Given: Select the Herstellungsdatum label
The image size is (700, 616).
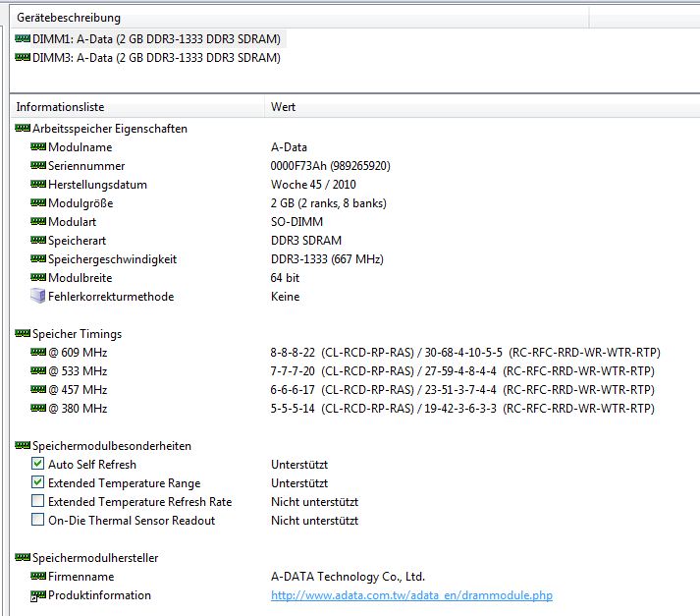Looking at the screenshot, I should point(98,185).
